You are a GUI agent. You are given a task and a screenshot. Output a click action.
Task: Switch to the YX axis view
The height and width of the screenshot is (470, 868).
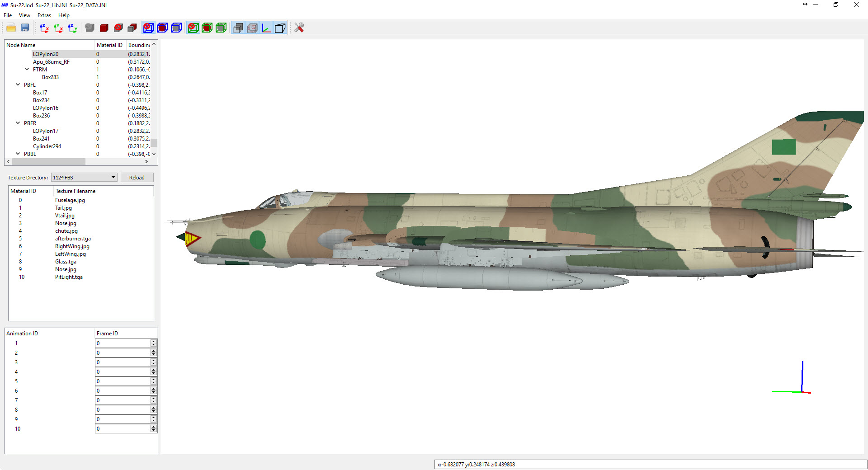click(x=58, y=28)
